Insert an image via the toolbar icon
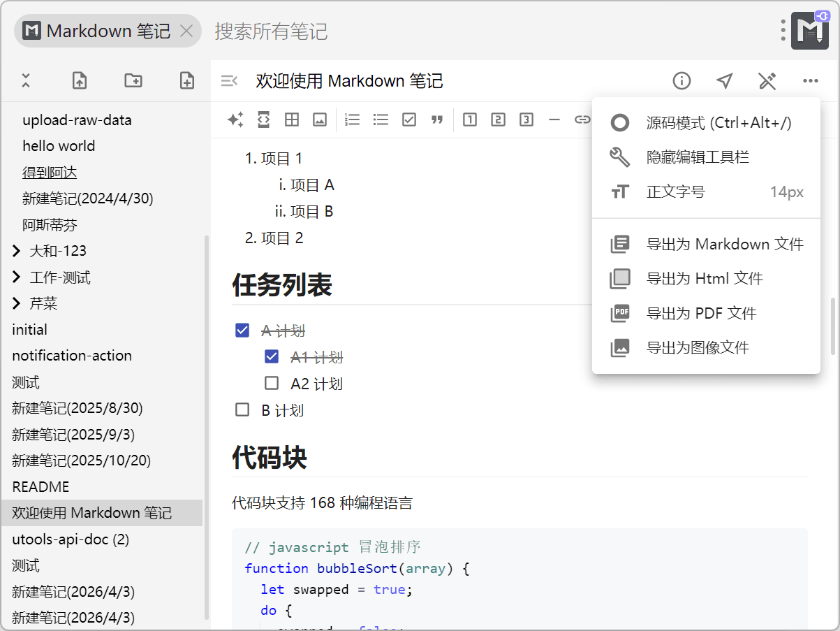840x631 pixels. 320,119
